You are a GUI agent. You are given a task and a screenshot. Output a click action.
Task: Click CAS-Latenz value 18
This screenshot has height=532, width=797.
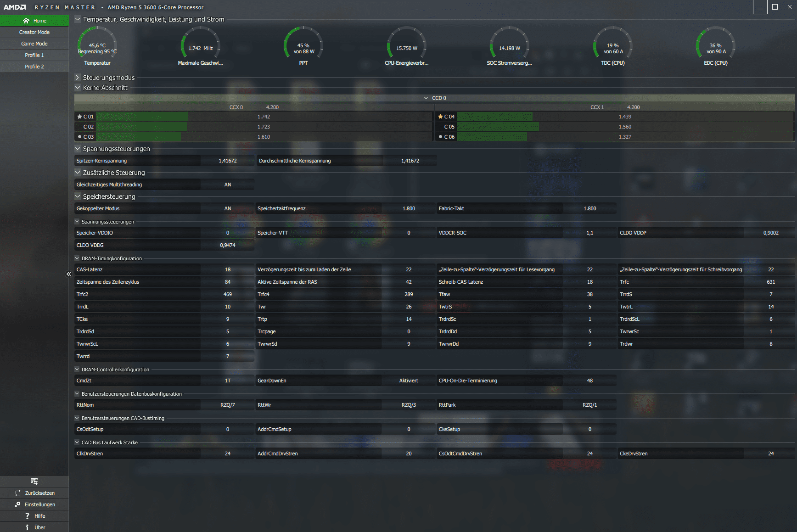pos(228,269)
